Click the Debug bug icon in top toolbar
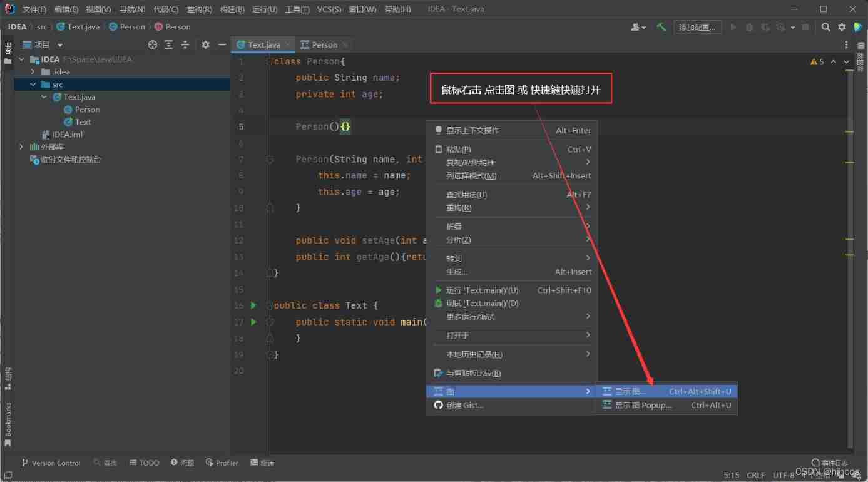 click(749, 27)
